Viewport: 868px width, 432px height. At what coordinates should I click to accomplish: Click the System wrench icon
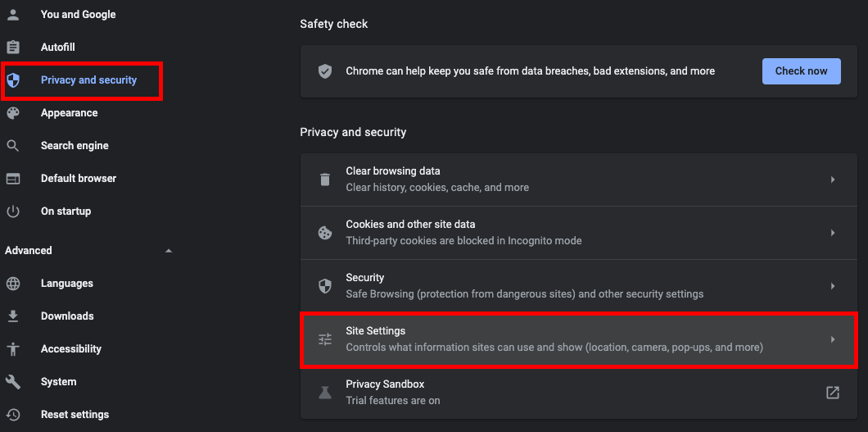click(13, 382)
